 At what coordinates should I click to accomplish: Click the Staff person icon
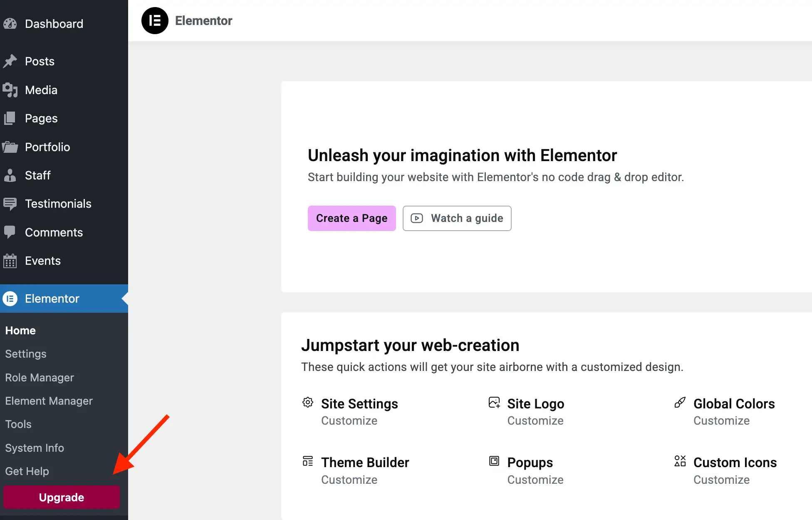(10, 175)
